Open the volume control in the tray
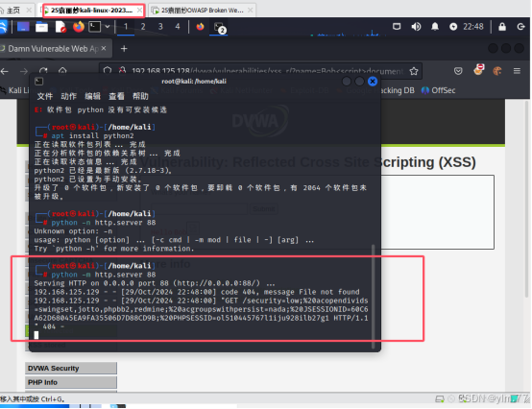Image resolution: width=532 pixels, height=409 pixels. click(416, 27)
